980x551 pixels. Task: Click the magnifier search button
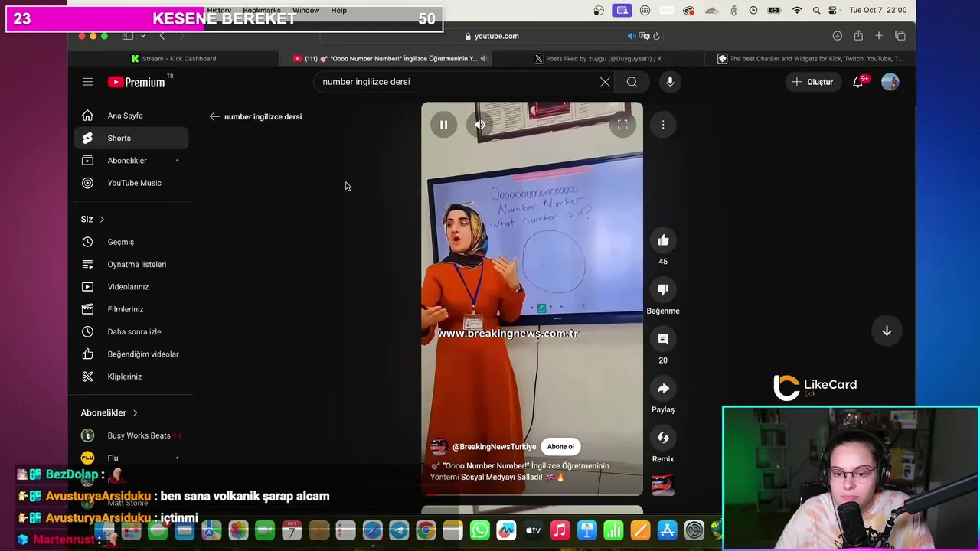click(x=632, y=82)
